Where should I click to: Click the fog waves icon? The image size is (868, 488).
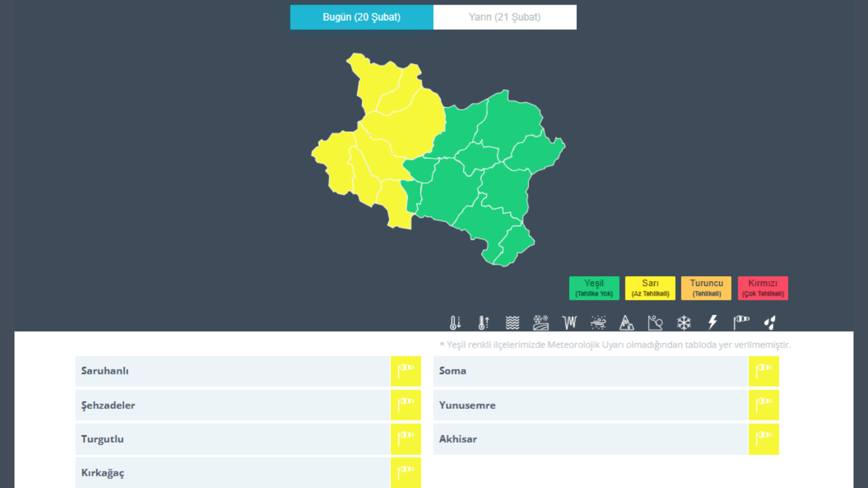point(512,323)
